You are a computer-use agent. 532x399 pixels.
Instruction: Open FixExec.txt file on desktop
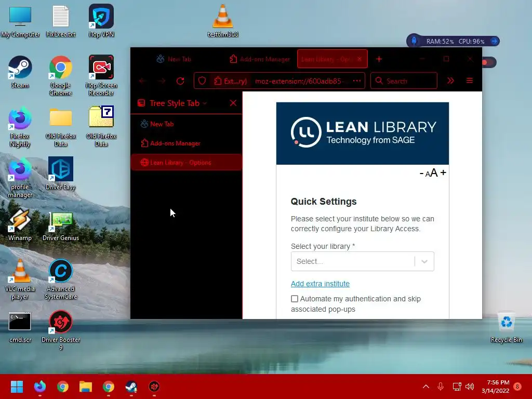pos(61,21)
